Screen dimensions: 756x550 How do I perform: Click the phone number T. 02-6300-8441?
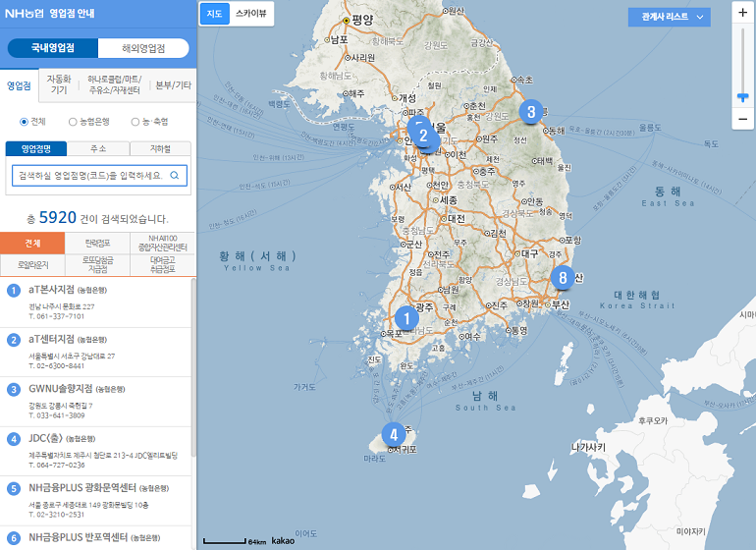click(56, 365)
